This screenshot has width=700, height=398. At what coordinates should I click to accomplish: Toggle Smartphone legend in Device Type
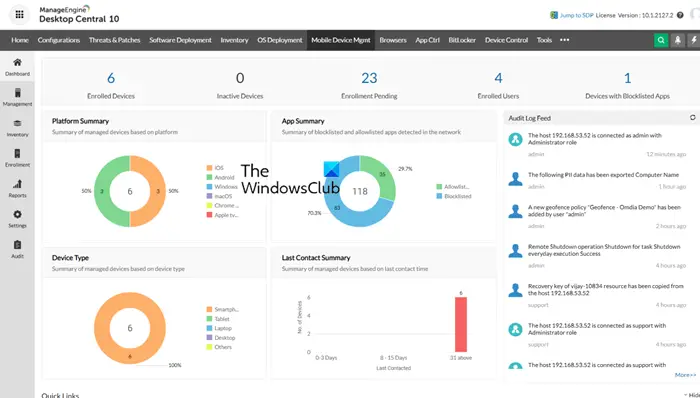tap(222, 309)
